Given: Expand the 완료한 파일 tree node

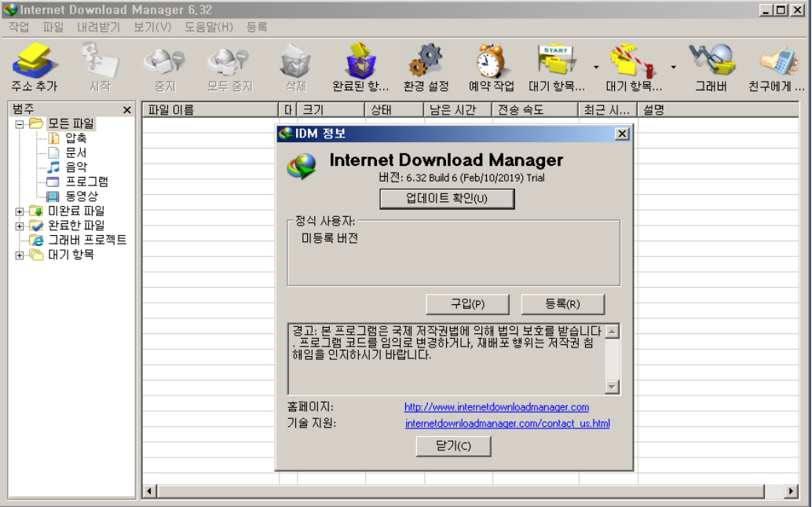Looking at the screenshot, I should 19,226.
